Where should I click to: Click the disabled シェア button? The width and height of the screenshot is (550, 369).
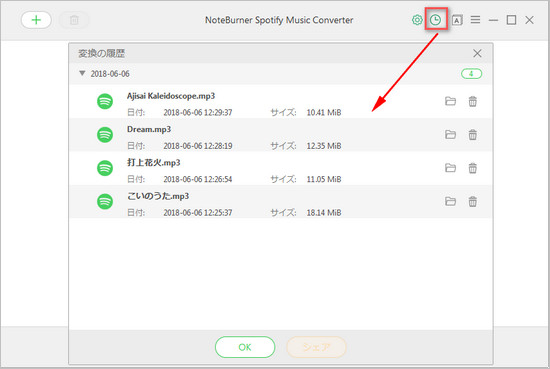pos(316,347)
